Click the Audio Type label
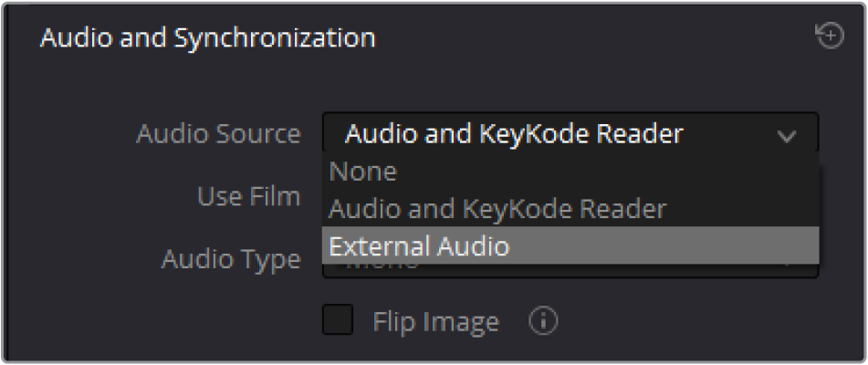Image resolution: width=868 pixels, height=365 pixels. tap(231, 259)
